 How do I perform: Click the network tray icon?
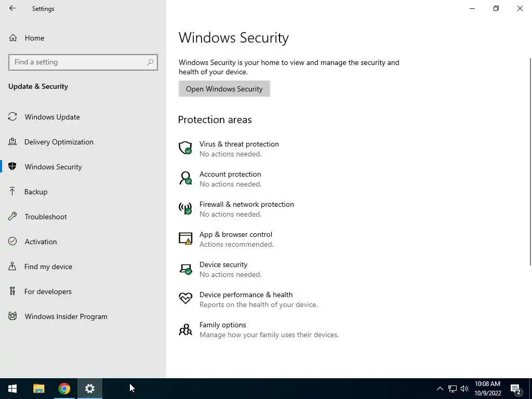[453, 389]
